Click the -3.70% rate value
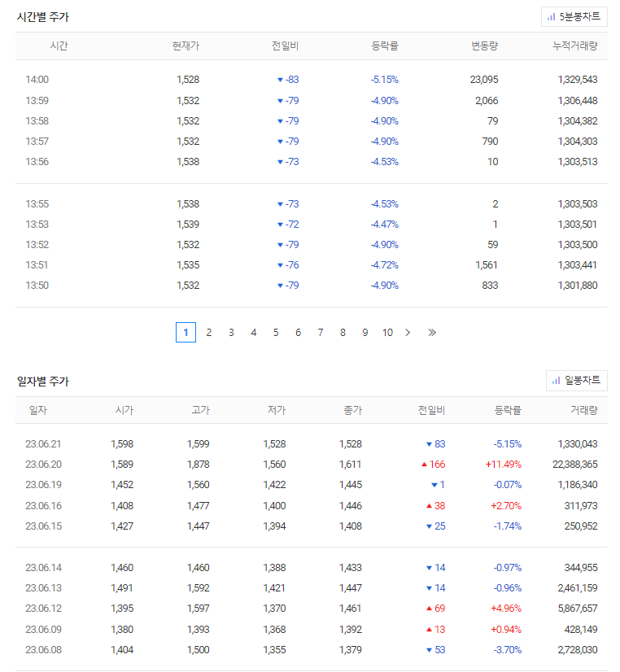The width and height of the screenshot is (620, 672). pyautogui.click(x=508, y=650)
